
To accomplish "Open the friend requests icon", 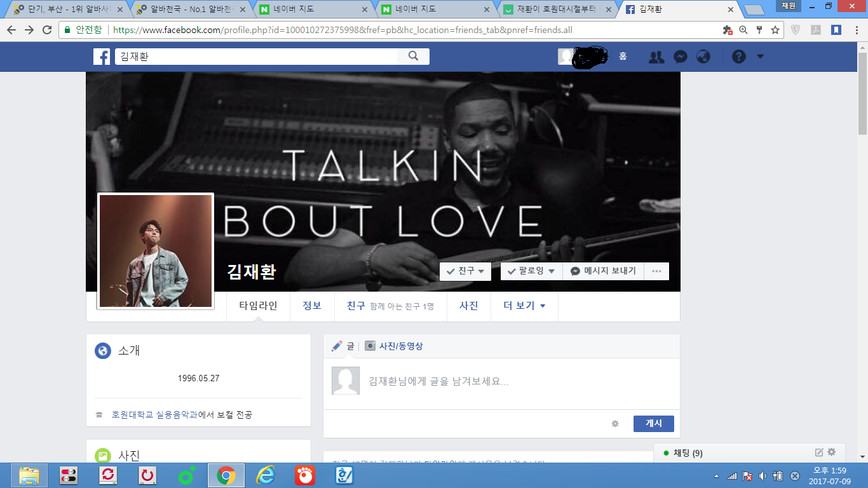I will pos(656,57).
